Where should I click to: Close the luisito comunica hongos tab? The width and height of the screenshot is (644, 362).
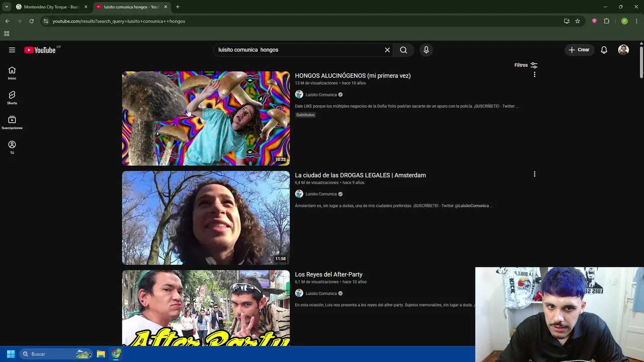tap(166, 7)
